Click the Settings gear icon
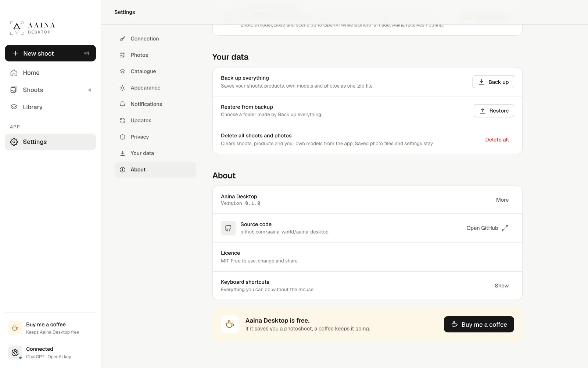Screen dimensions: 588x368 [14, 142]
